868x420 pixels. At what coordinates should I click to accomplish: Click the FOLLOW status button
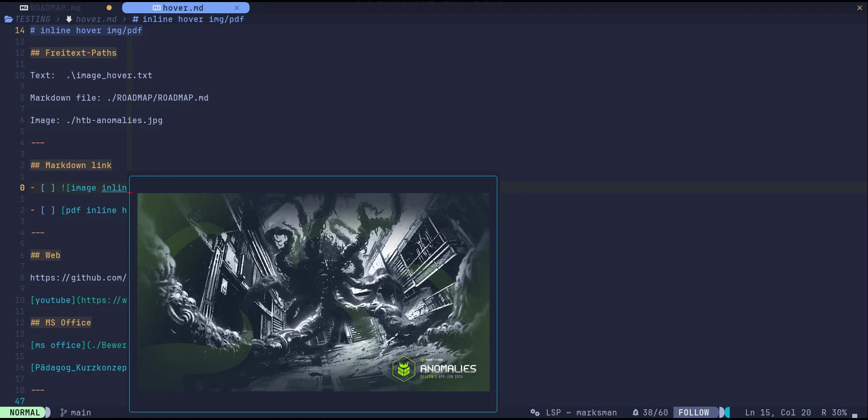(694, 412)
